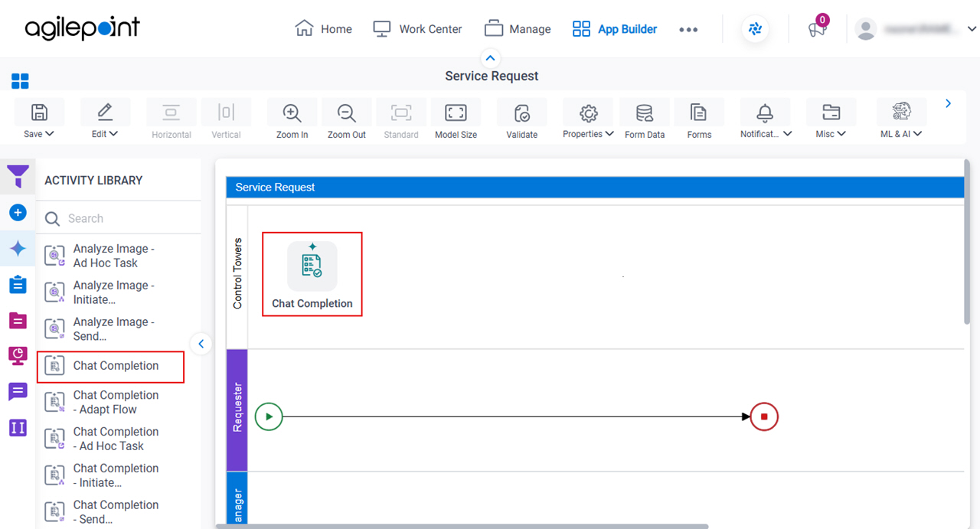
Task: Open the Edit pencil tool
Action: [105, 113]
